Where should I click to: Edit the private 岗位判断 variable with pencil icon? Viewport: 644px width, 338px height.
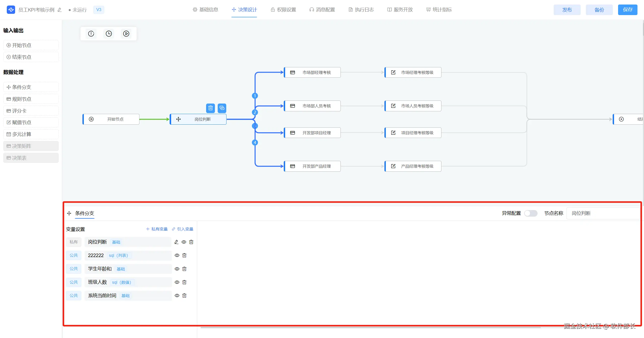pos(176,242)
